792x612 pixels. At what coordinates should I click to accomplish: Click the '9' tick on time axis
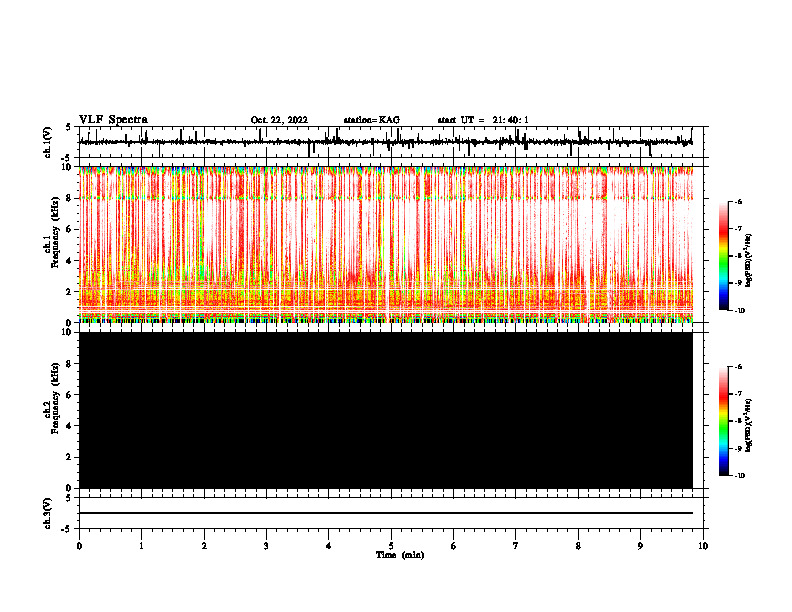coord(640,546)
